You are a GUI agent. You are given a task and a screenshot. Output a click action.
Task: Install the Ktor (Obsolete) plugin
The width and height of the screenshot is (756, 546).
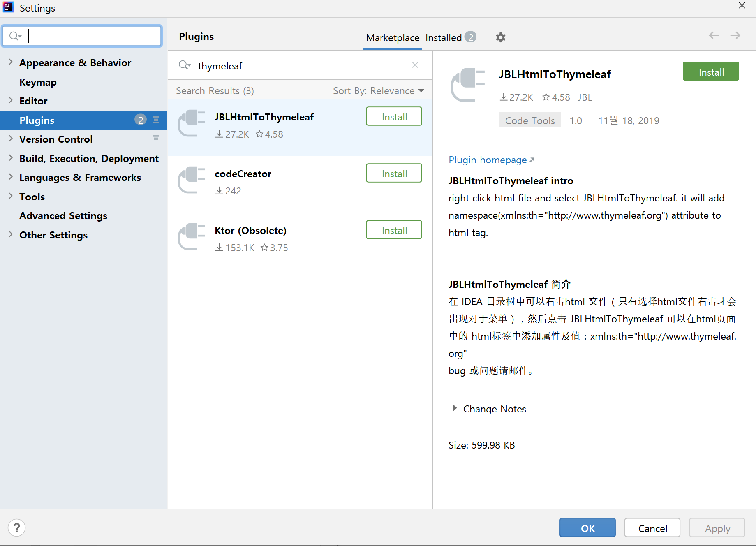[394, 230]
